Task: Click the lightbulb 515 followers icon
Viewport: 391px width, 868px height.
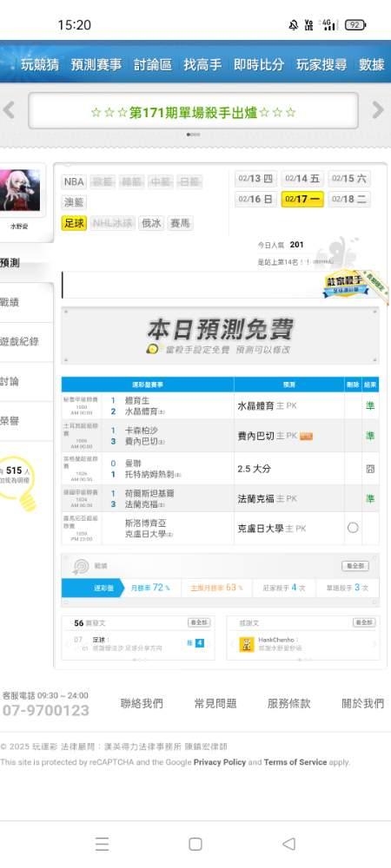Action: tap(17, 483)
